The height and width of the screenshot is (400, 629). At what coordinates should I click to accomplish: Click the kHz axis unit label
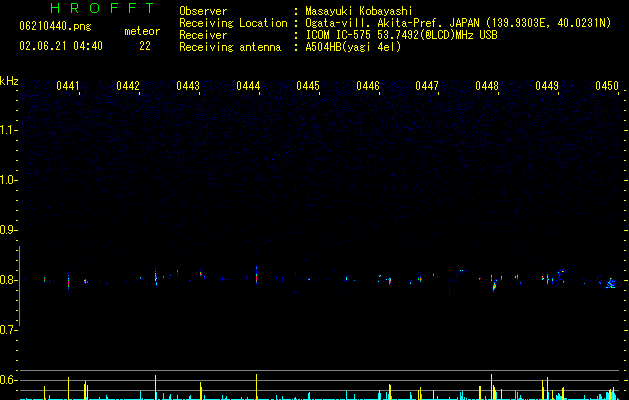tap(9, 81)
